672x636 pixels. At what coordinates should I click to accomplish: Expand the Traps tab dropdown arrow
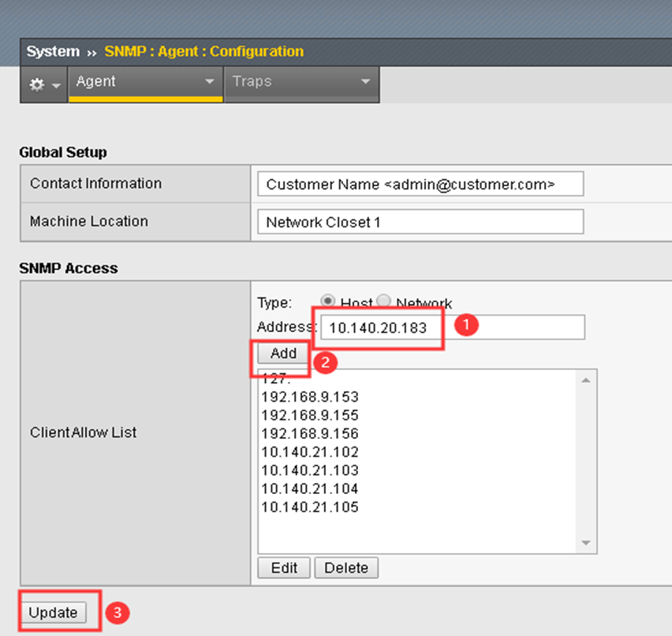tap(365, 81)
